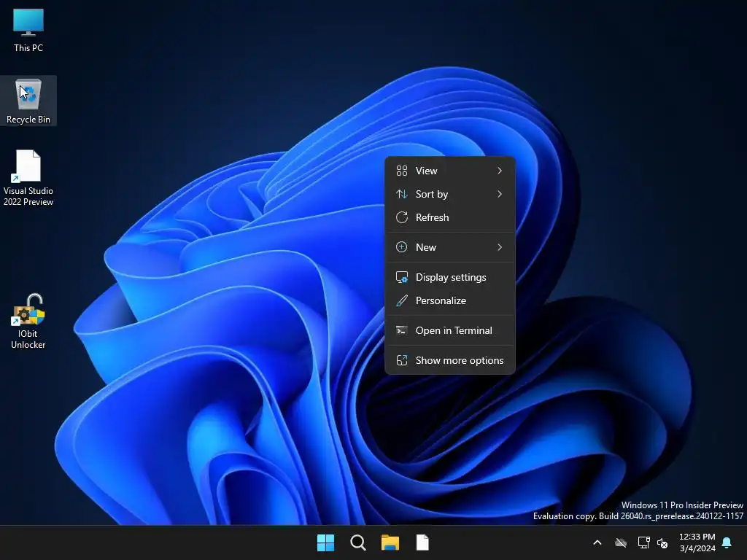The image size is (747, 560).
Task: Select Personalize in the context menu
Action: [450, 300]
